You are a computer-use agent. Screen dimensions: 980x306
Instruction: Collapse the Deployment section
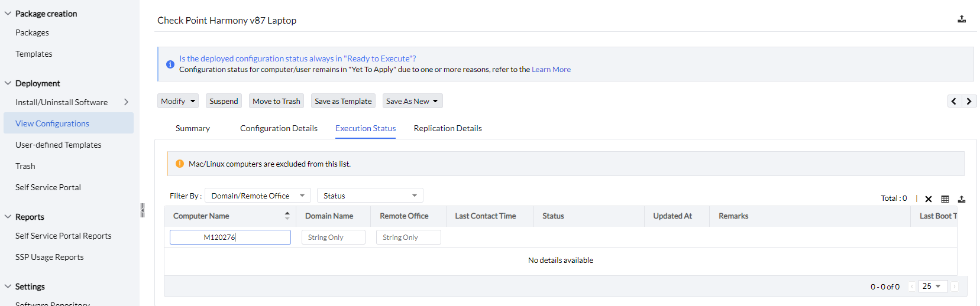8,83
